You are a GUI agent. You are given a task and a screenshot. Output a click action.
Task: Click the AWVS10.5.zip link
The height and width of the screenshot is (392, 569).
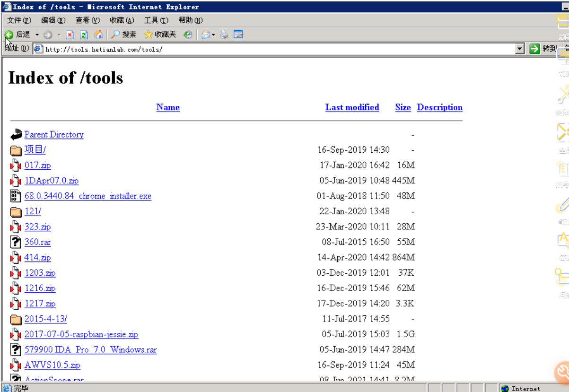click(53, 365)
